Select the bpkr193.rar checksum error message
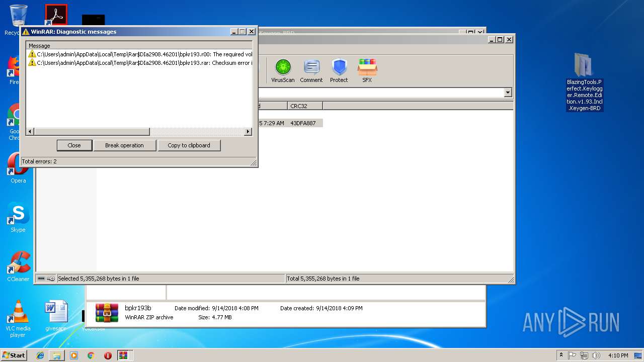Viewport: 644px width, 362px height. coord(140,63)
